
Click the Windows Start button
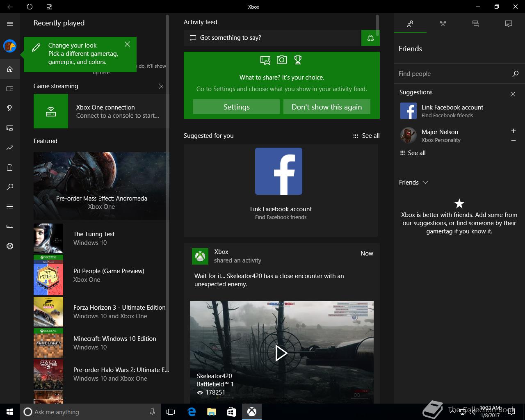pos(10,412)
